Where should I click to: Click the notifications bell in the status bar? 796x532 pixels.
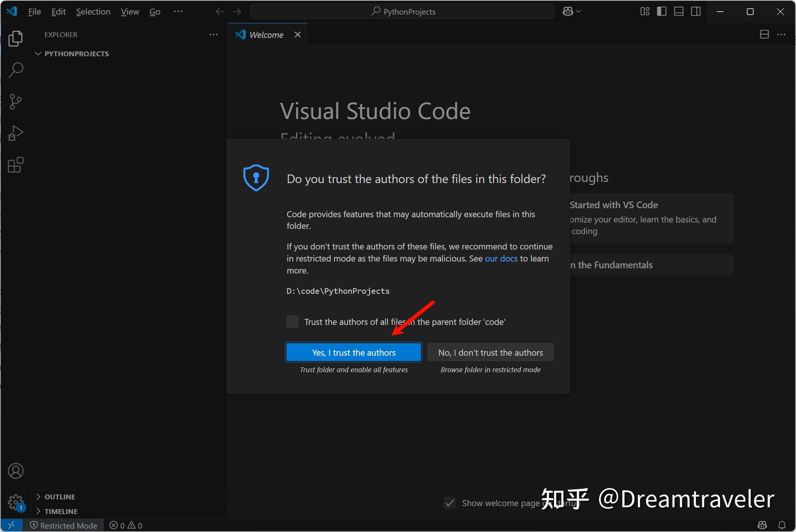click(x=782, y=525)
